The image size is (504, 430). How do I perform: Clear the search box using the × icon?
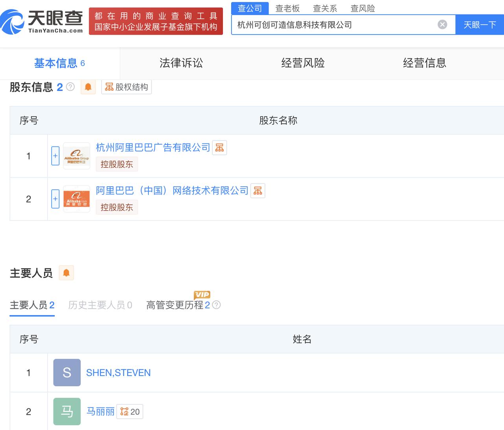(442, 24)
